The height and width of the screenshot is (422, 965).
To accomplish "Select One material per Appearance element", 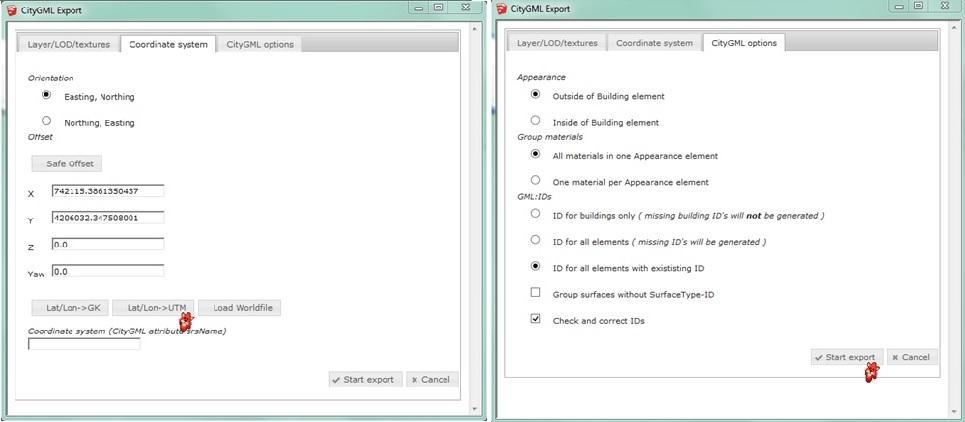I will (x=535, y=180).
